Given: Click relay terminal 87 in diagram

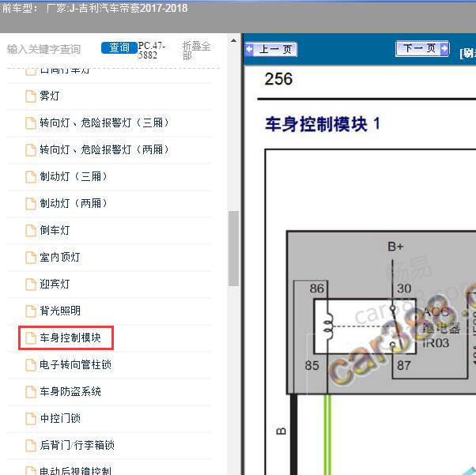Looking at the screenshot, I should coord(404,365).
